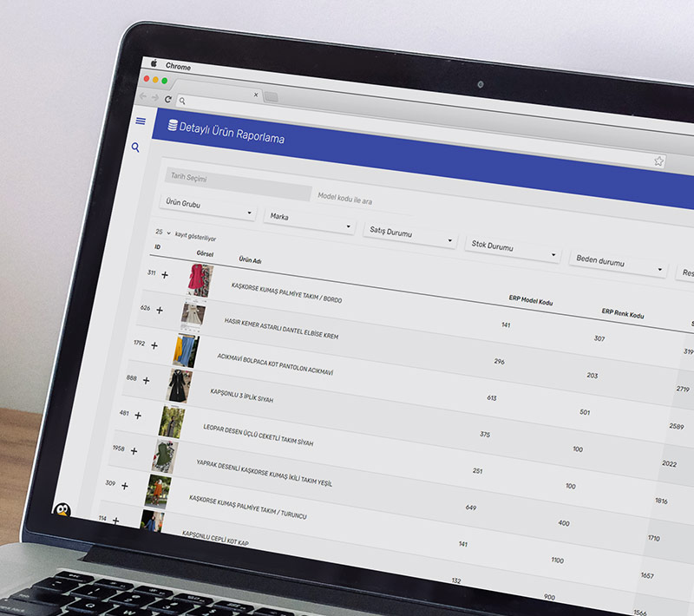The height and width of the screenshot is (616, 694).
Task: Select 'KAŞKORSE KUMAŞ PALMİYE TAKIM / TURUNCU'
Action: click(247, 507)
